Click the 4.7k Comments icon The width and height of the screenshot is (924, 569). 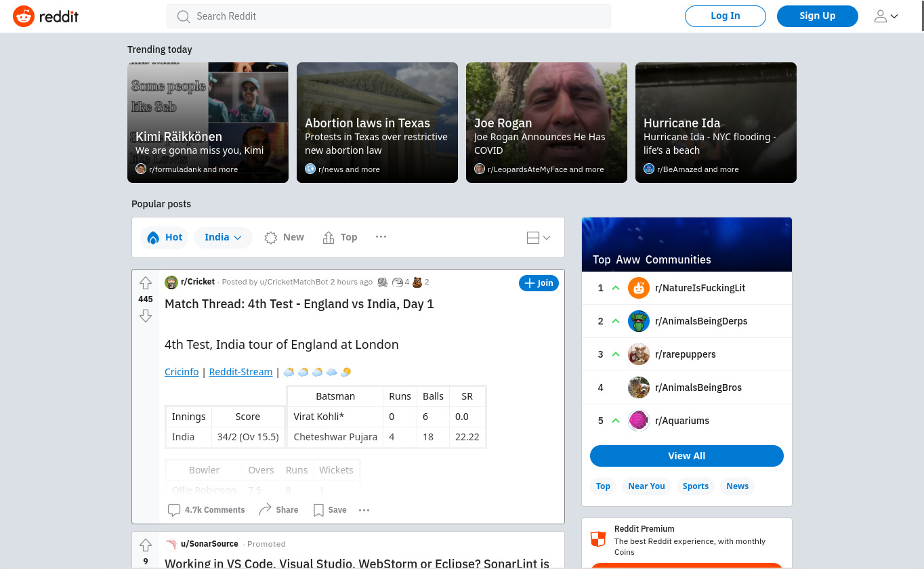[x=174, y=510]
